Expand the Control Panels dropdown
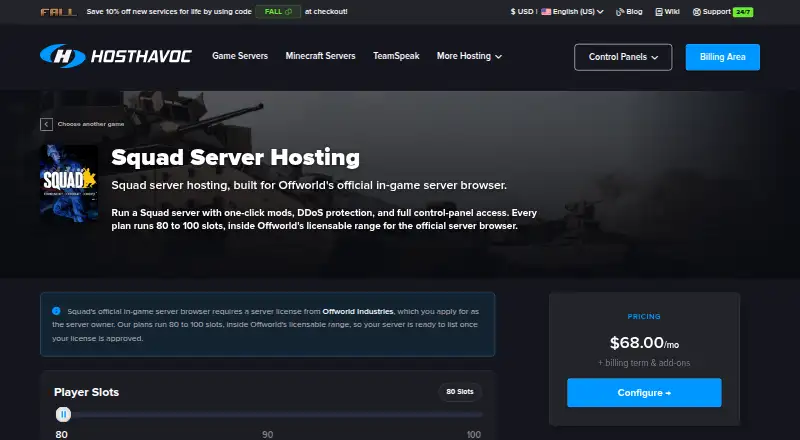The height and width of the screenshot is (440, 800). (x=623, y=57)
